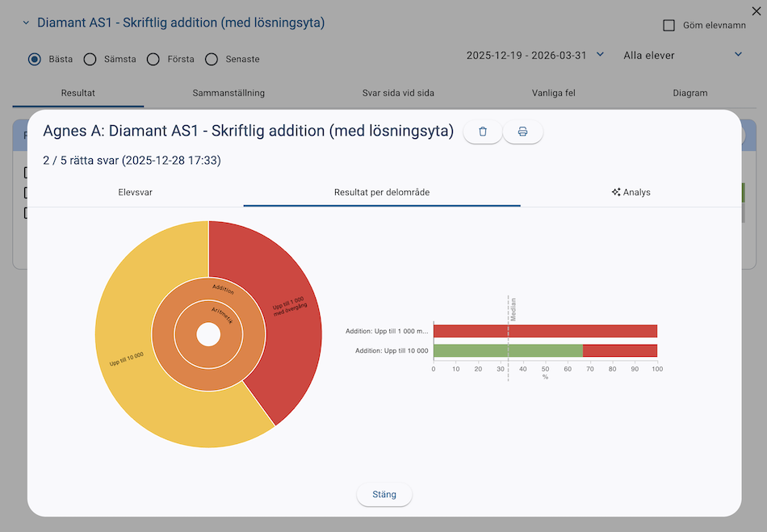Click the green bar for Upp till 10 000
Image resolution: width=767 pixels, height=532 pixels.
pos(508,350)
